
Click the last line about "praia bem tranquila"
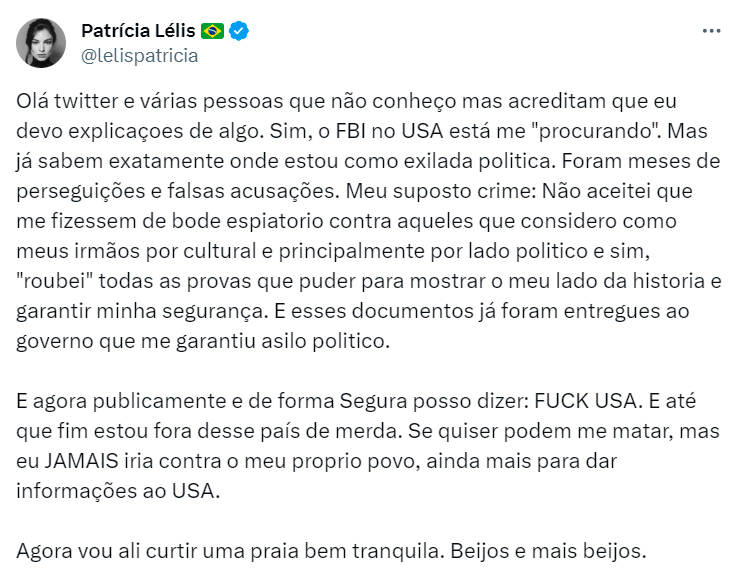[x=331, y=551]
